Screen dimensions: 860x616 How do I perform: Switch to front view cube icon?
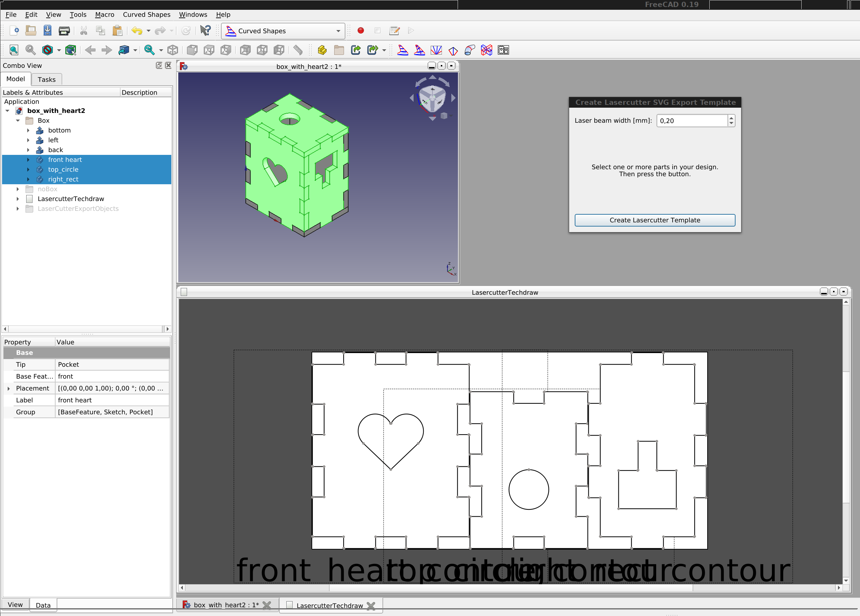pyautogui.click(x=192, y=50)
